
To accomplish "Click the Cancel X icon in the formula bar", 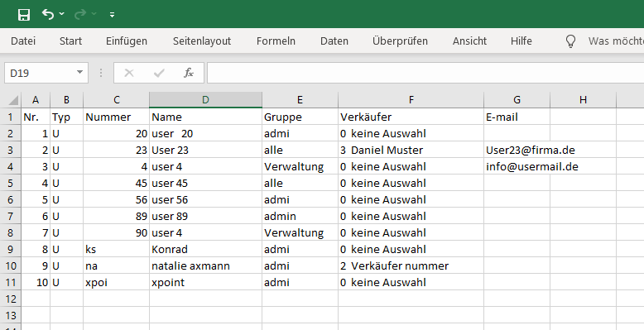I will 129,73.
